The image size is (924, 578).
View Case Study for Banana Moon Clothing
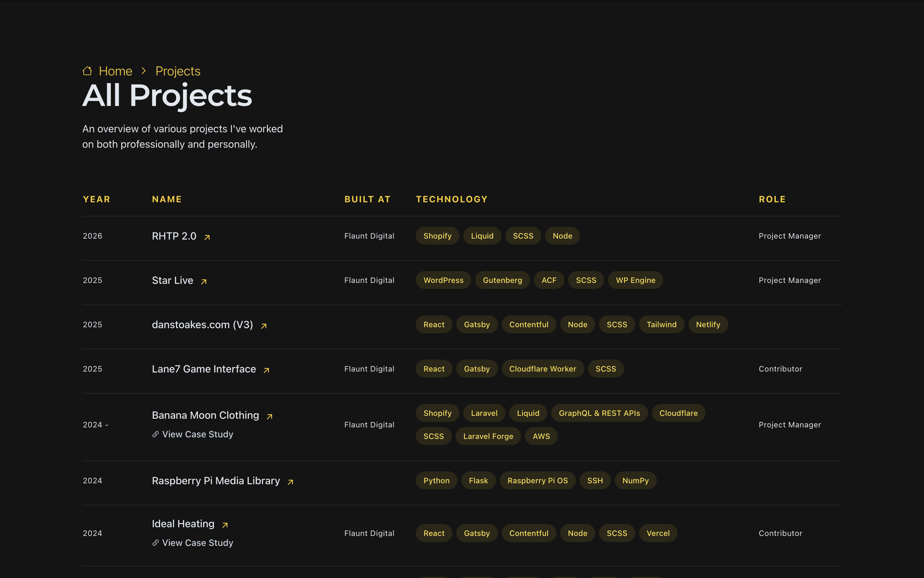[198, 434]
